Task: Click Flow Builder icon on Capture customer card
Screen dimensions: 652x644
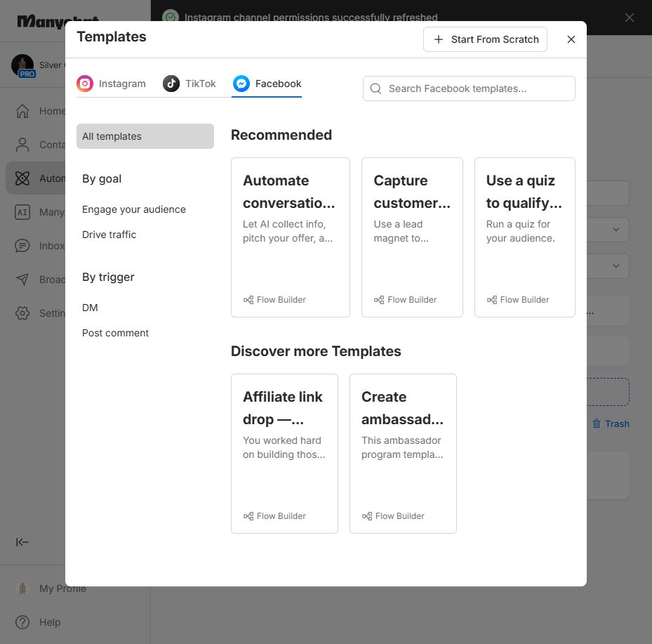Action: pos(379,300)
